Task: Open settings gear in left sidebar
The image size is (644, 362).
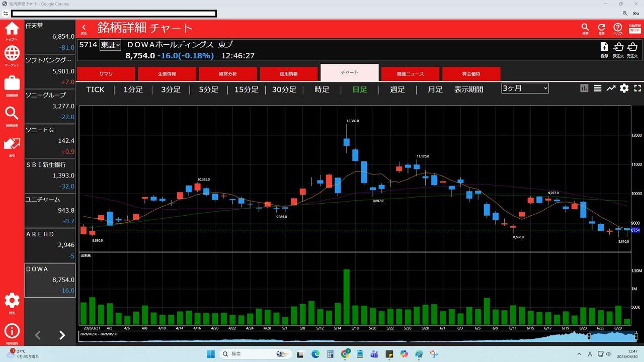Action: pos(12,301)
